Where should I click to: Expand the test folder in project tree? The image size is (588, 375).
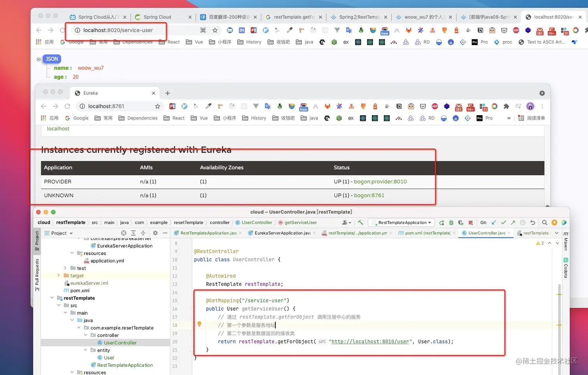coord(65,268)
